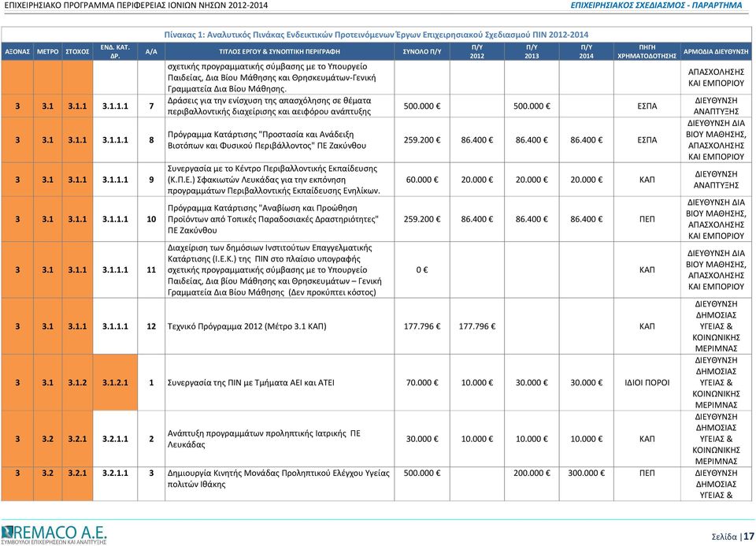The width and height of the screenshot is (756, 546).
Task: Click 2013 value '20.000 €' in row 9
Action: click(532, 180)
